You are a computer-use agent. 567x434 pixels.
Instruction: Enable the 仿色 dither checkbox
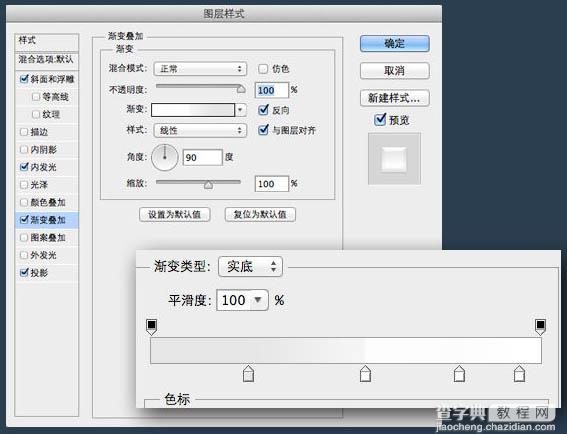click(x=263, y=69)
